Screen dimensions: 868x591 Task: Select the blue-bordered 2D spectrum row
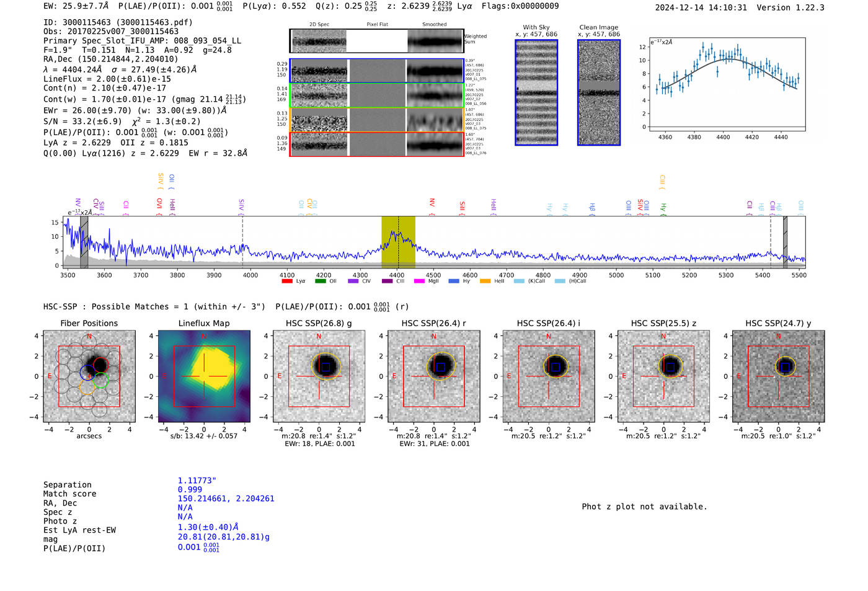(376, 71)
